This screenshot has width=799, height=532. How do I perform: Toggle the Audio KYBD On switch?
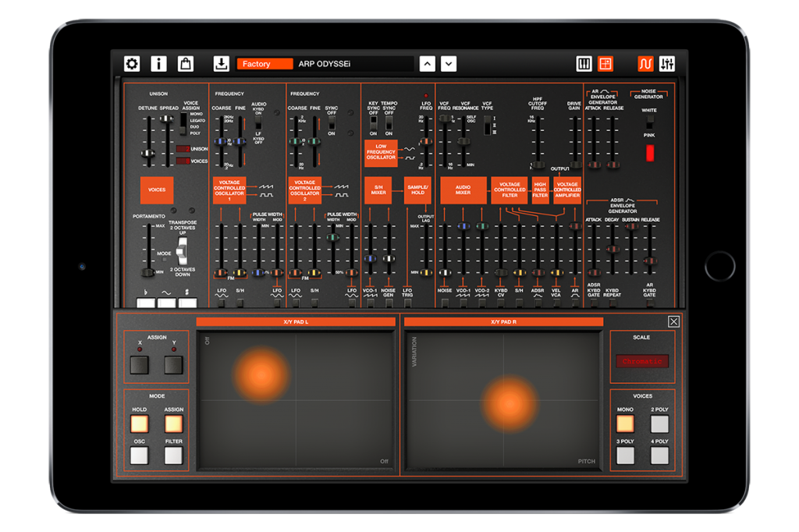(x=258, y=122)
